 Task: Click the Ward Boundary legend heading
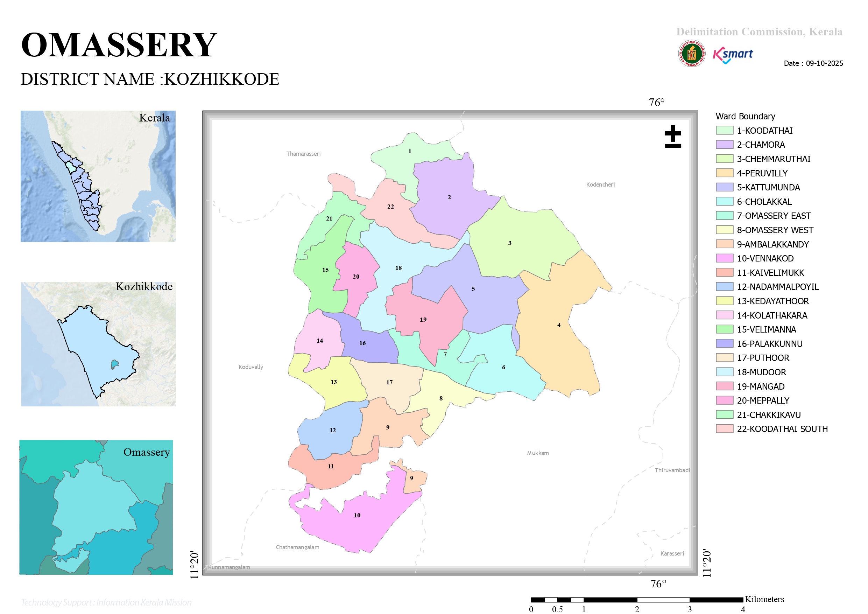[745, 116]
